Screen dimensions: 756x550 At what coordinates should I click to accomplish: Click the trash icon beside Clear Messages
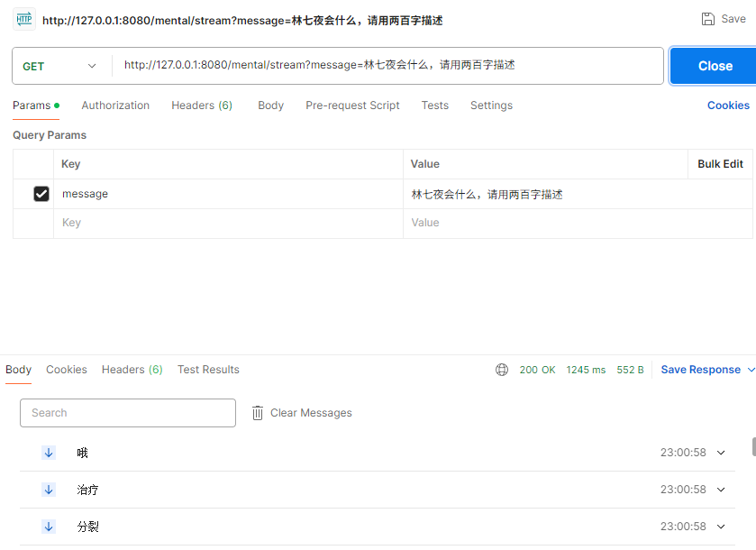coord(258,413)
